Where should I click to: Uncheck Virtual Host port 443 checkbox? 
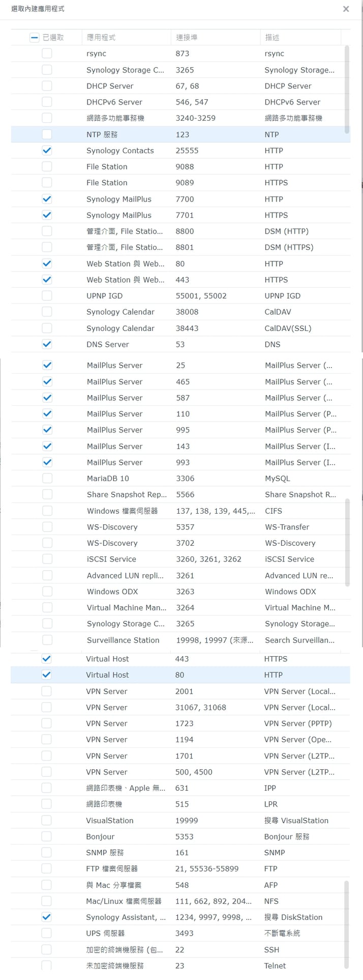46,659
